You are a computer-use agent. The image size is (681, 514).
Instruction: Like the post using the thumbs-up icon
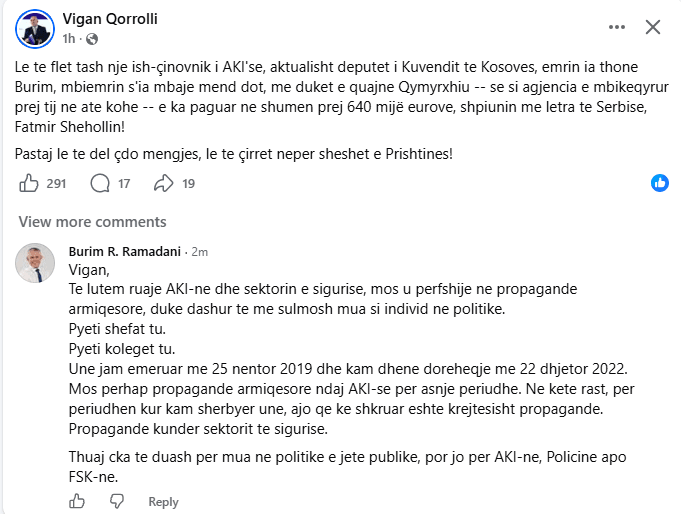tap(29, 183)
